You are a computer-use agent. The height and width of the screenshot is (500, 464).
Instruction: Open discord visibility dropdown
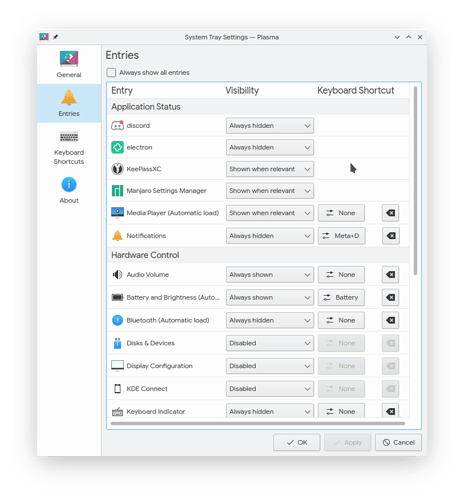pyautogui.click(x=270, y=126)
